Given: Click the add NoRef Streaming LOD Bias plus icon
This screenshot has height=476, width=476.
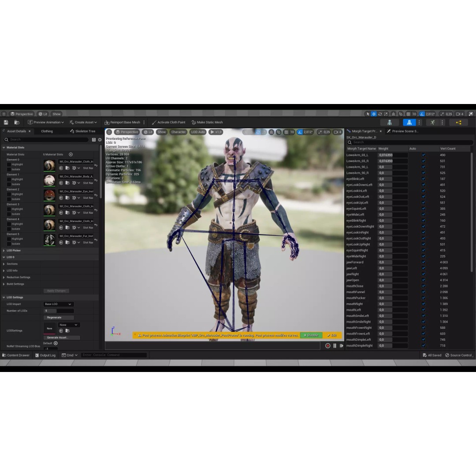Looking at the screenshot, I should (56, 343).
